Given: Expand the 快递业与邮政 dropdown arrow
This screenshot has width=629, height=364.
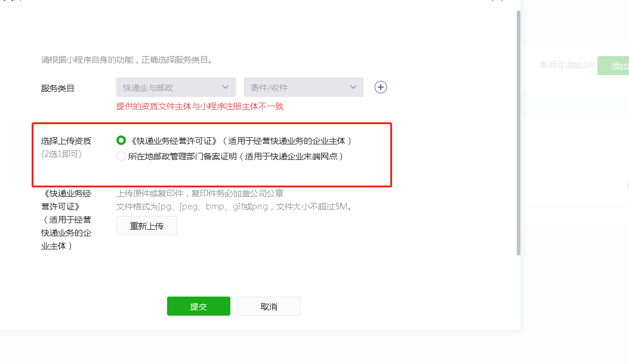Looking at the screenshot, I should point(226,87).
